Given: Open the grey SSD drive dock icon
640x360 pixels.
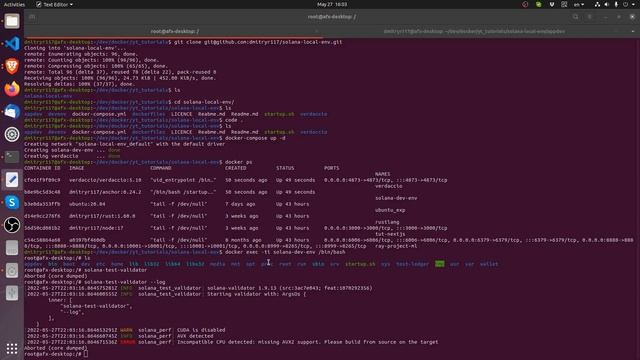Looking at the screenshot, I should [x=12, y=248].
